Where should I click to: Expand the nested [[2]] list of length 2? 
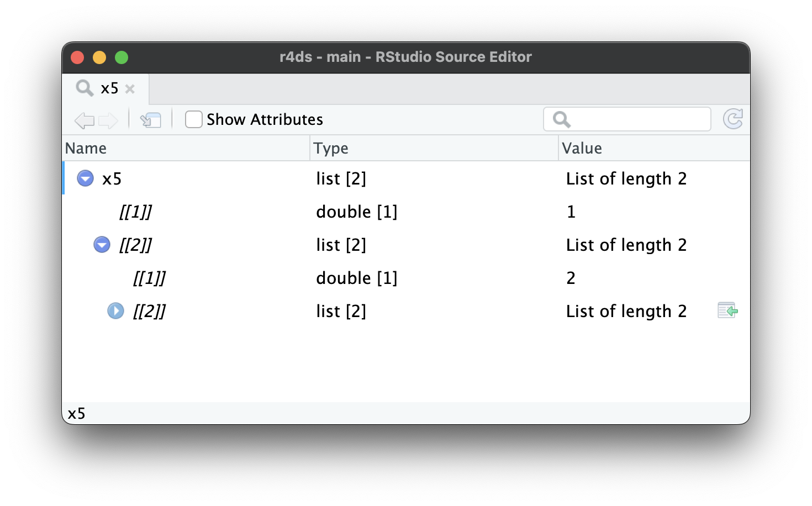point(115,311)
